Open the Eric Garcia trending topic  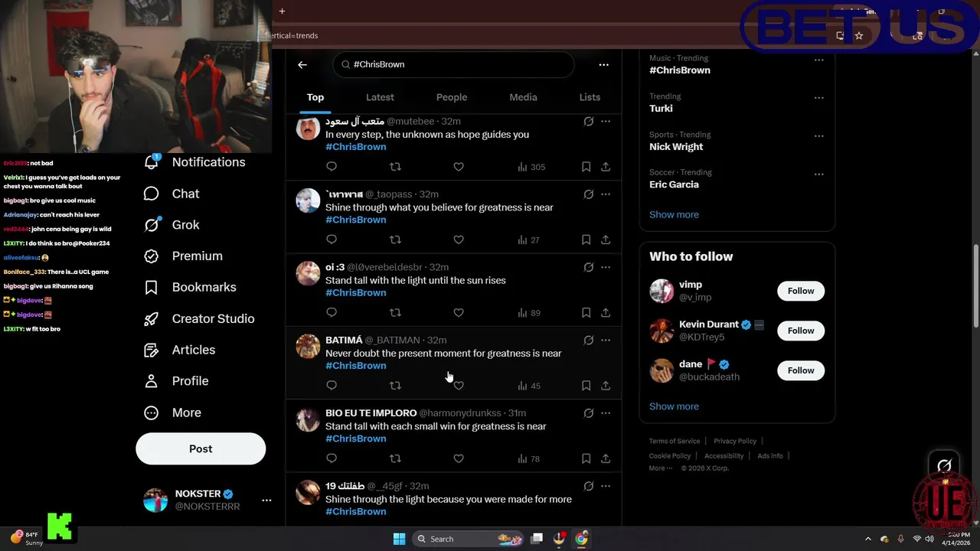click(x=674, y=184)
